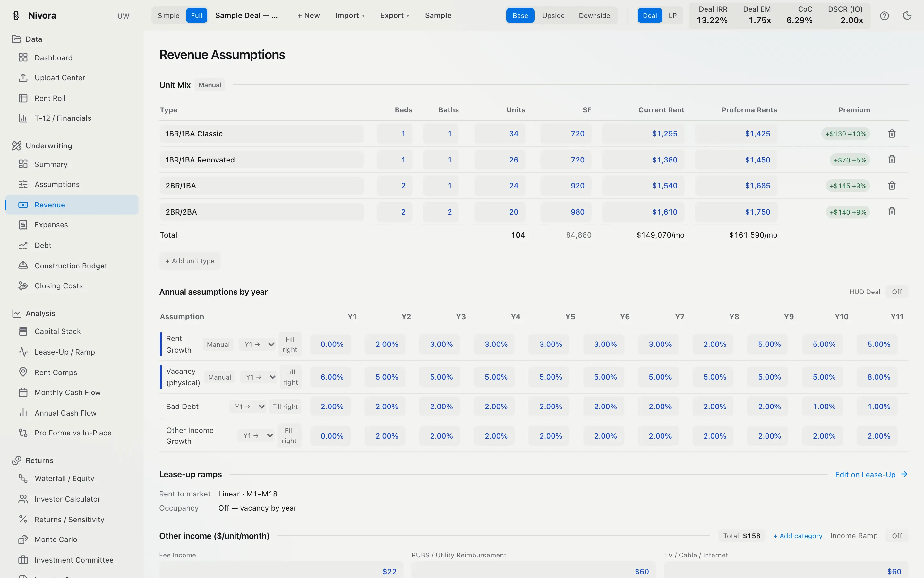Edit the 1BR/1BA Classic Proforma Rent $1,425
Image resolution: width=924 pixels, height=578 pixels.
click(x=736, y=134)
